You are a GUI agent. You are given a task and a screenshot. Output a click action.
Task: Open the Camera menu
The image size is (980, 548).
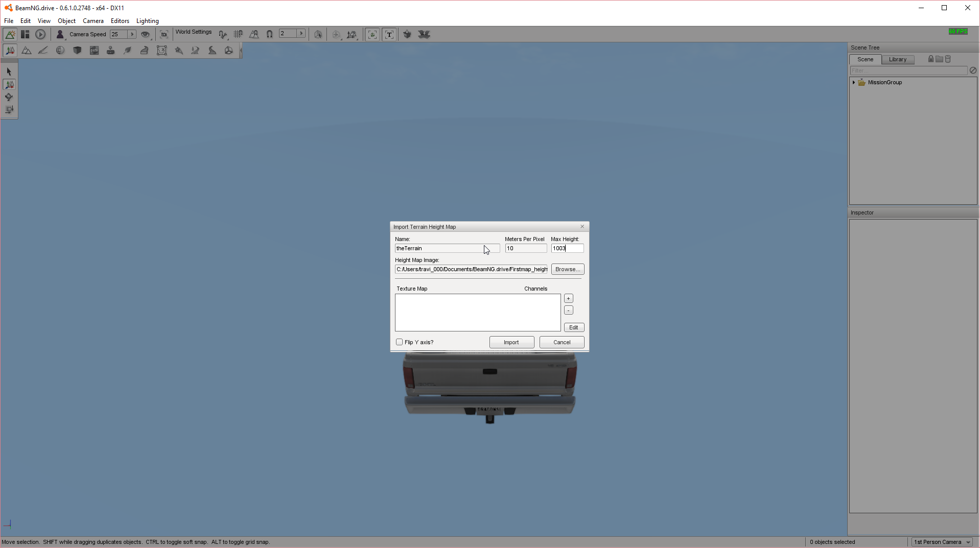[x=93, y=21]
